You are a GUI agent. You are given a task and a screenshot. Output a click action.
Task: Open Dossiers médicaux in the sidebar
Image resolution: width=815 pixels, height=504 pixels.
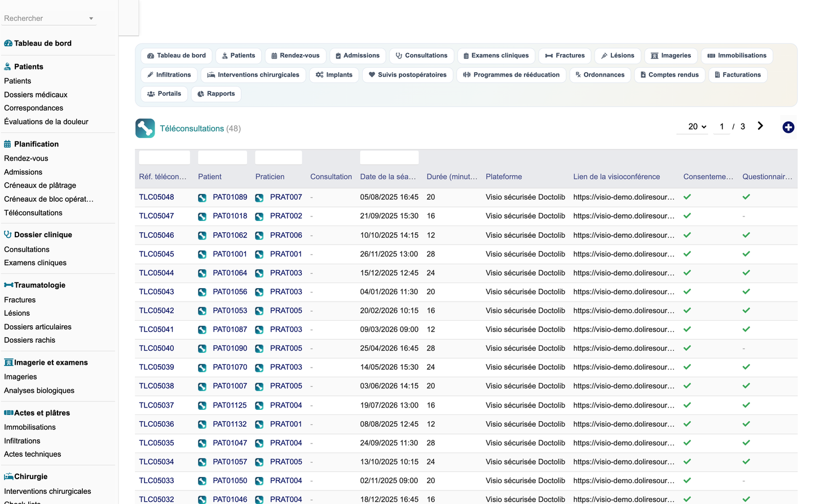coord(36,95)
